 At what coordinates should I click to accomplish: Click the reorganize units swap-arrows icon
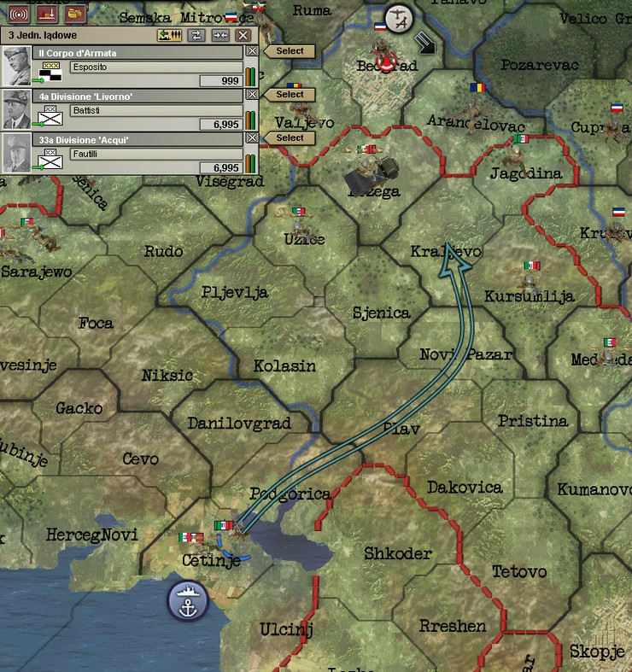point(196,35)
